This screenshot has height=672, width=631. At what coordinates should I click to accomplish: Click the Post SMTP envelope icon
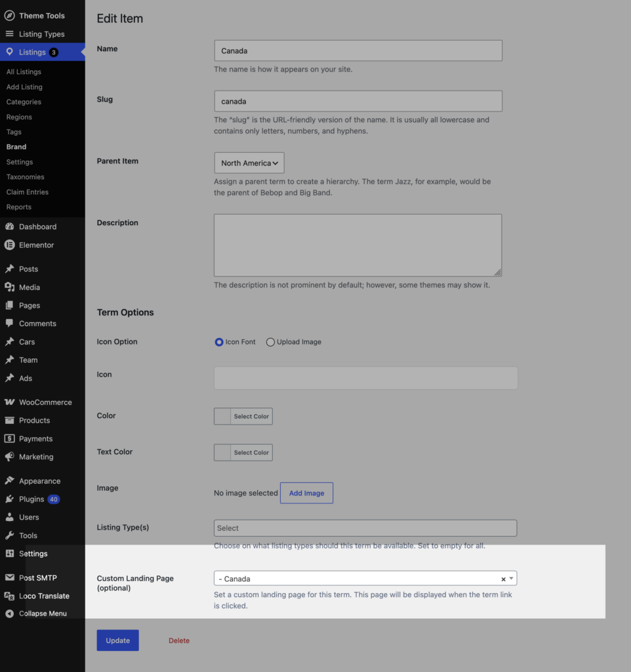click(9, 577)
